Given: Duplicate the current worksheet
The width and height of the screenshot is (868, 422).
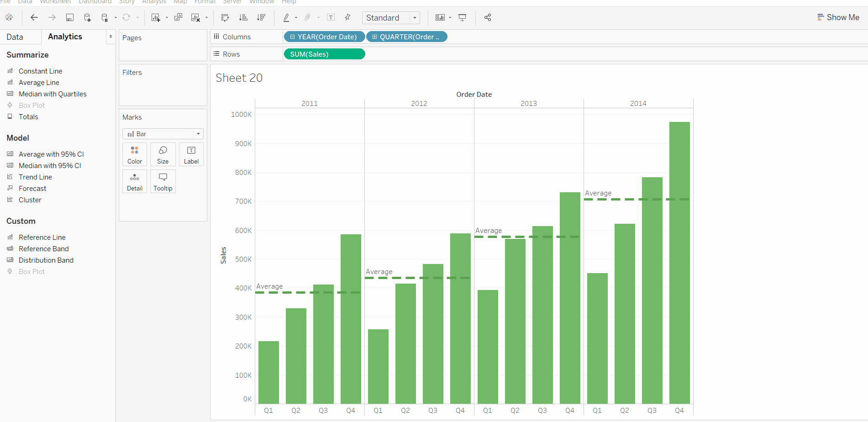Looking at the screenshot, I should click(178, 17).
